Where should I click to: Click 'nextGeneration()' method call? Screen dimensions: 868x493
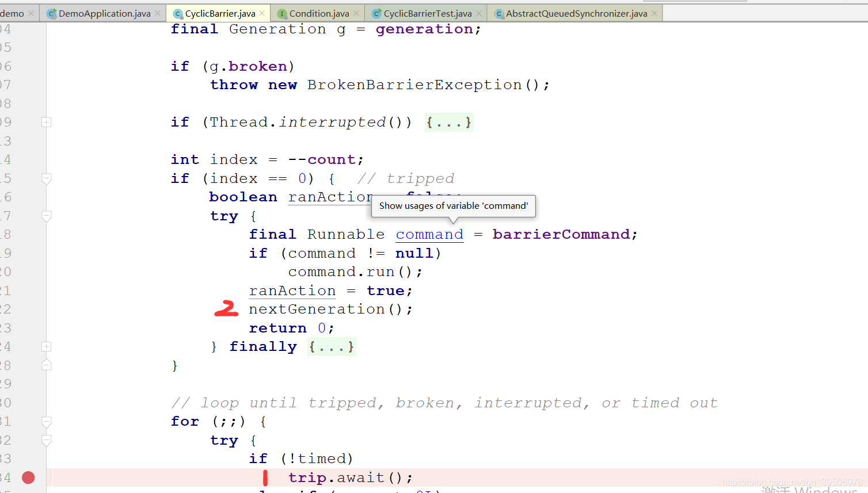[x=331, y=309]
